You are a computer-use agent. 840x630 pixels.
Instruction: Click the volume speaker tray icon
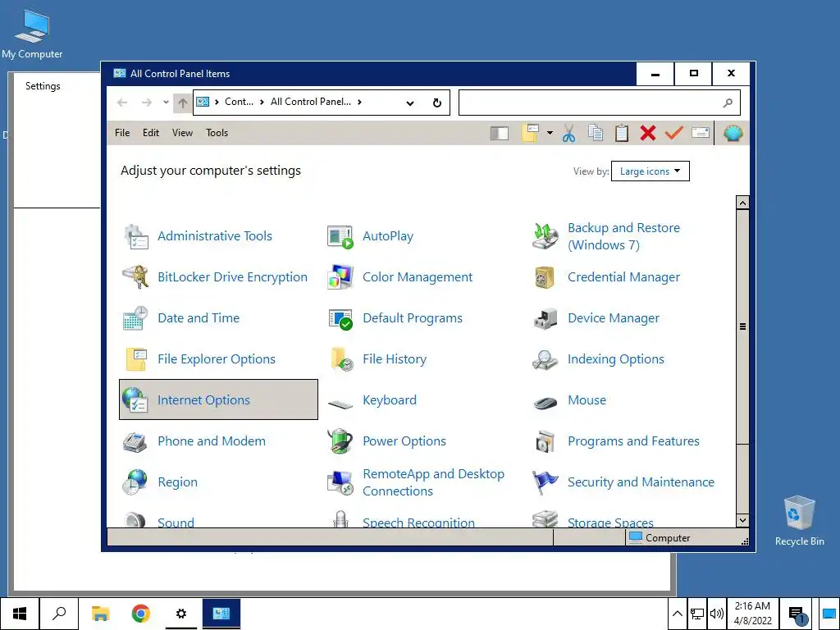pyautogui.click(x=716, y=614)
